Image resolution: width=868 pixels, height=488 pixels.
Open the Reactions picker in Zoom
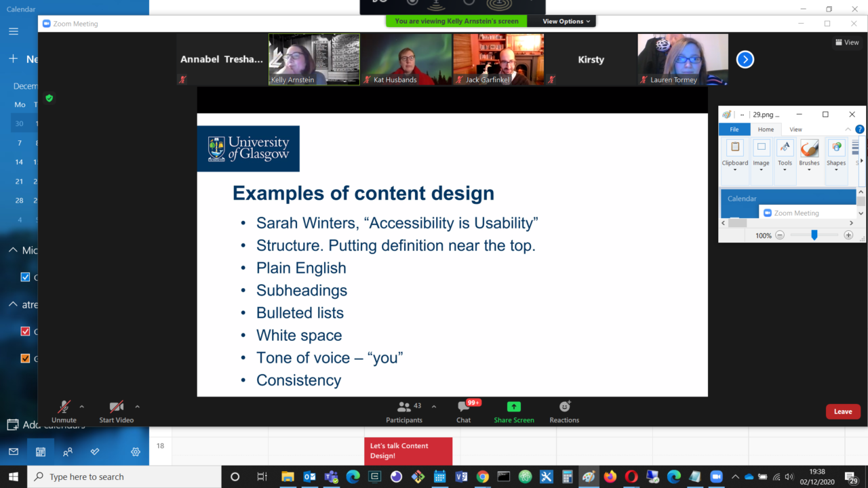564,411
